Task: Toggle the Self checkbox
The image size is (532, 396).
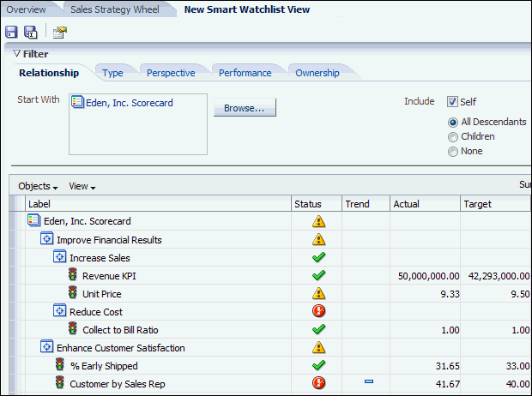Action: point(452,102)
